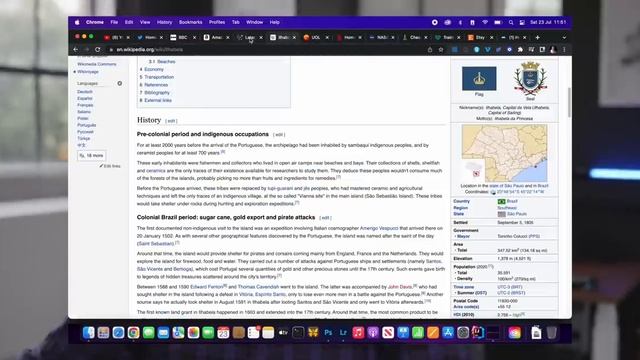Open the Chrome profile avatar
The image size is (640, 360).
tap(553, 49)
